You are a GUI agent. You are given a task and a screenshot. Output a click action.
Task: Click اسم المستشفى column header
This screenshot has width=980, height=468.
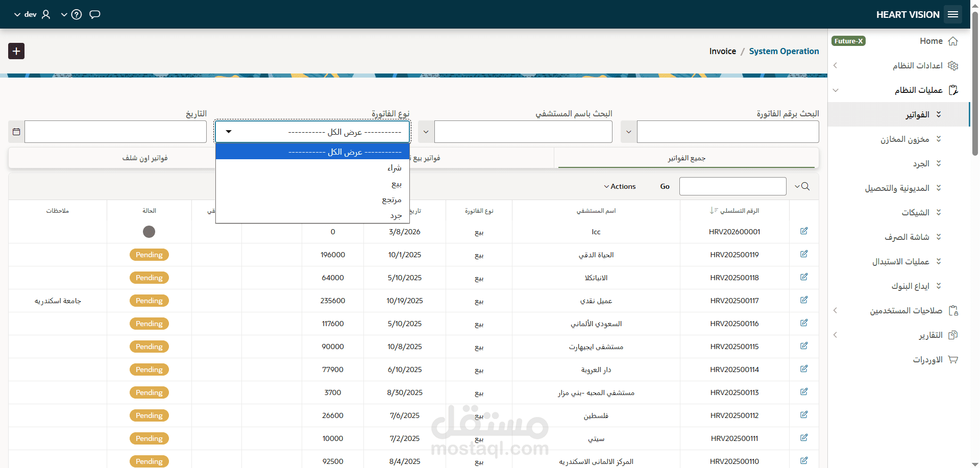pyautogui.click(x=596, y=211)
